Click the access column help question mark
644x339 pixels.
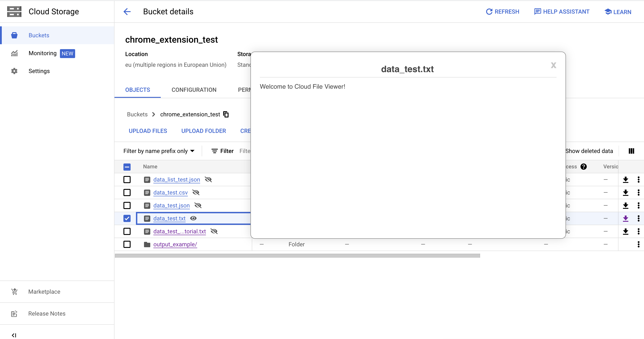pos(583,167)
